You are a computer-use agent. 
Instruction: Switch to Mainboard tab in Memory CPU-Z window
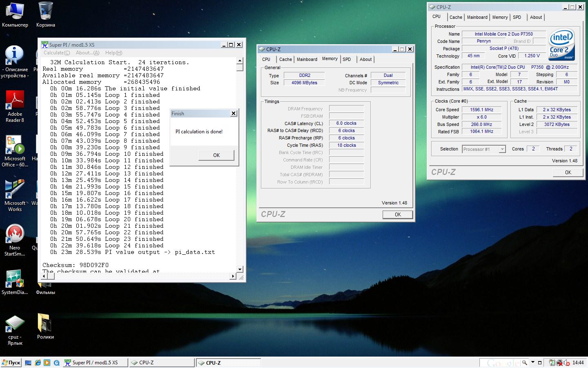[307, 59]
